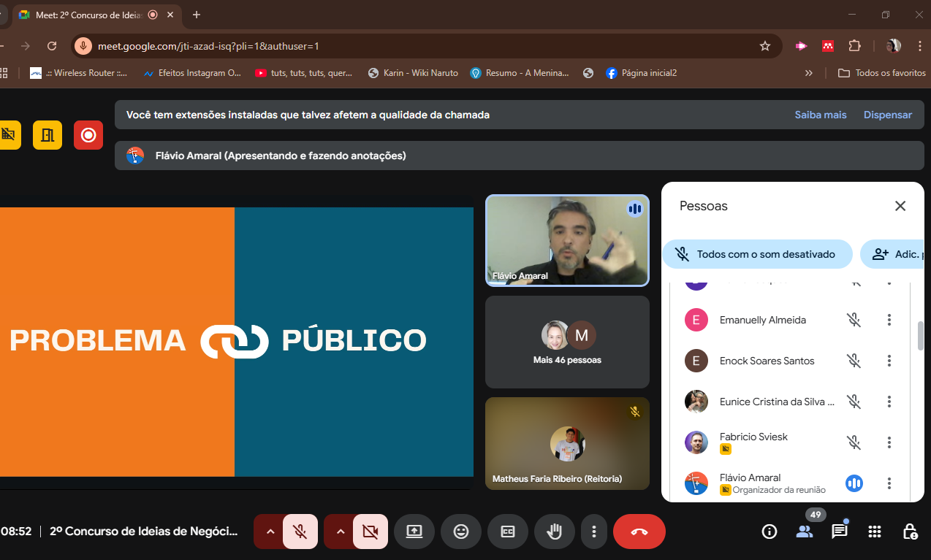Click the raise hand icon
The height and width of the screenshot is (560, 931).
[x=555, y=532]
